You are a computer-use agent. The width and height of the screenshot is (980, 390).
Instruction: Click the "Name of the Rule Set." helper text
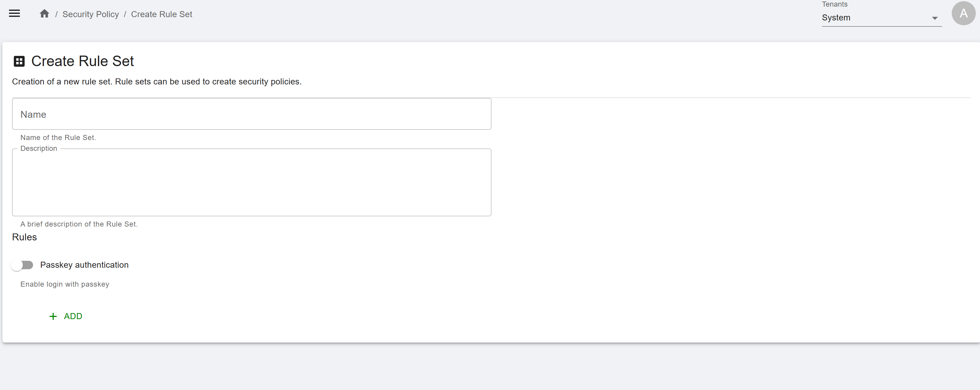[58, 137]
